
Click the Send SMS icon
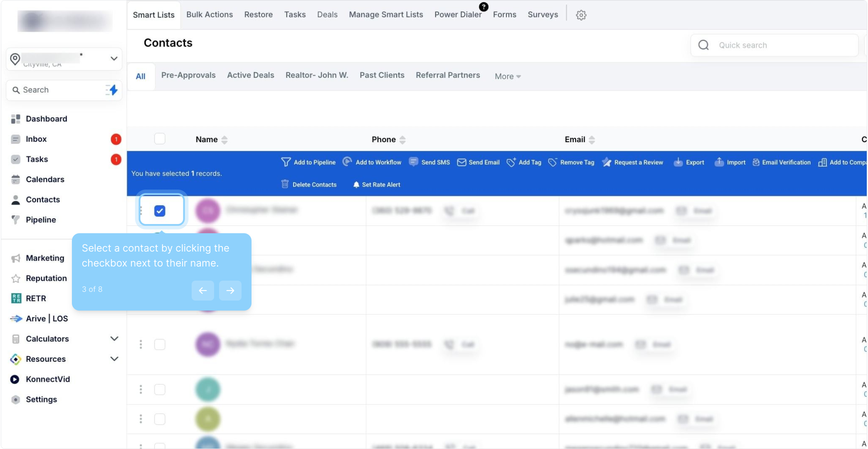pos(413,162)
